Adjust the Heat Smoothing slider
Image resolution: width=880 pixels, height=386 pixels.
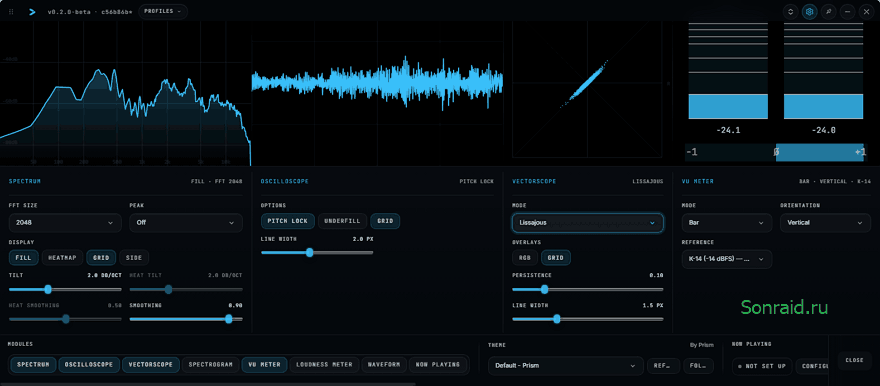click(x=65, y=319)
